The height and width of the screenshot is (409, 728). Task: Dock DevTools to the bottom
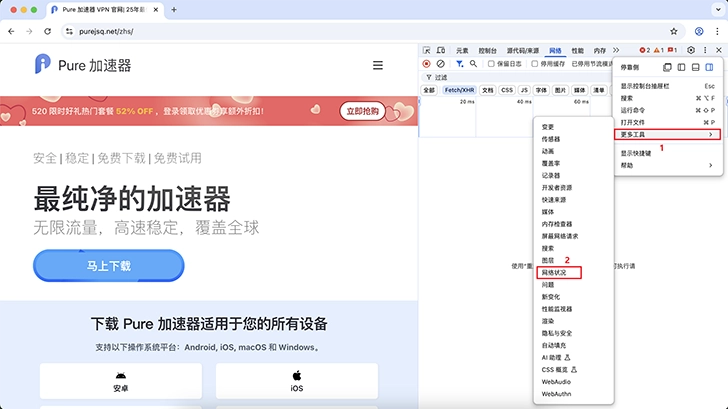click(x=695, y=67)
